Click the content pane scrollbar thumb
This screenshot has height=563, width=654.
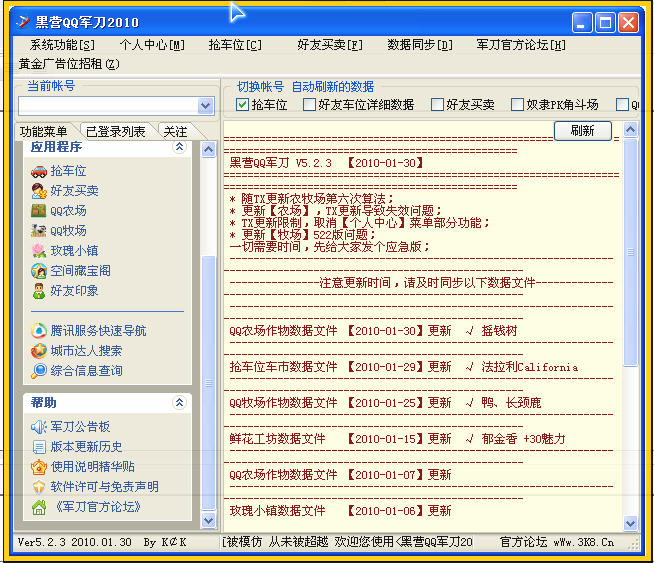pyautogui.click(x=631, y=252)
